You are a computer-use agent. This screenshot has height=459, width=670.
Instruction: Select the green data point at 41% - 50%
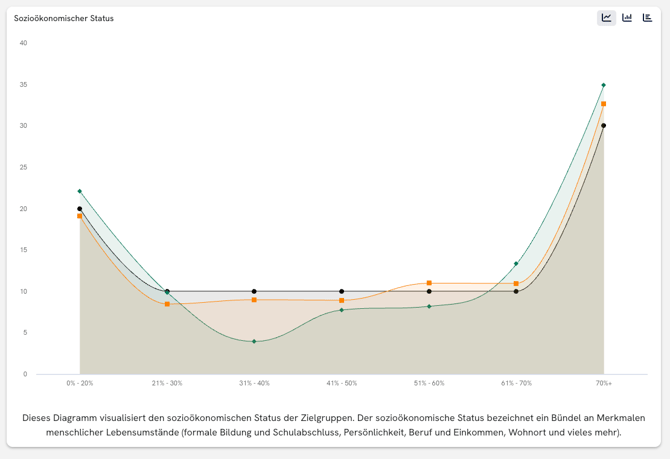341,310
